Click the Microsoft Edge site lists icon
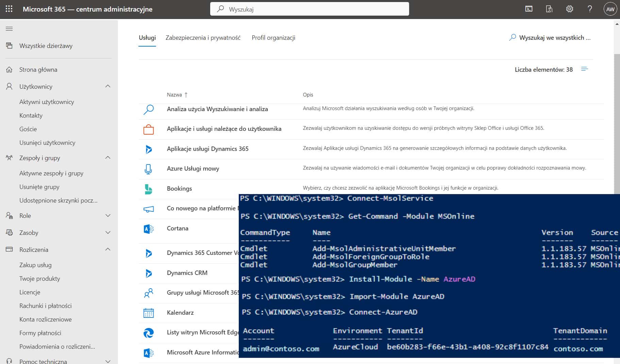620x364 pixels. [x=149, y=333]
